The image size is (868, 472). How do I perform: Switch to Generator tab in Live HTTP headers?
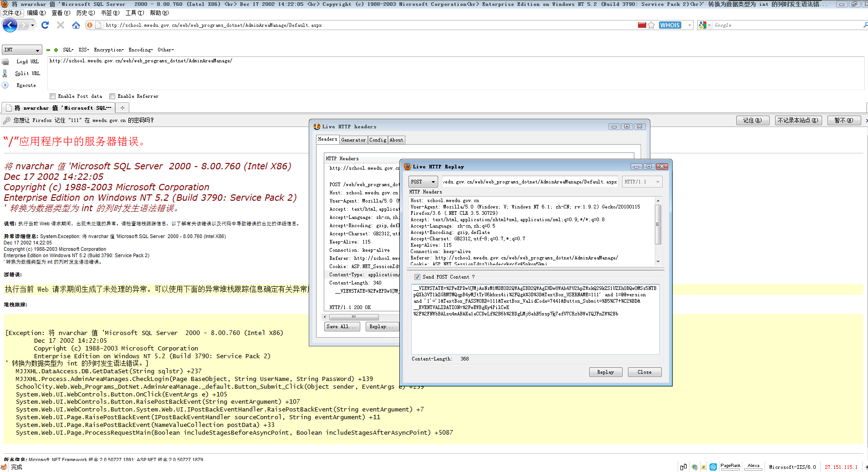(x=353, y=140)
